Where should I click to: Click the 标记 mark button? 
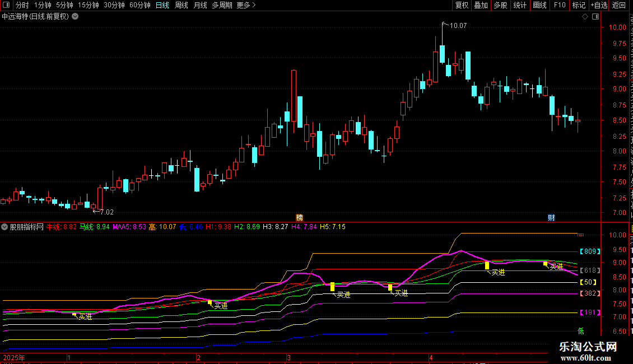(579, 5)
